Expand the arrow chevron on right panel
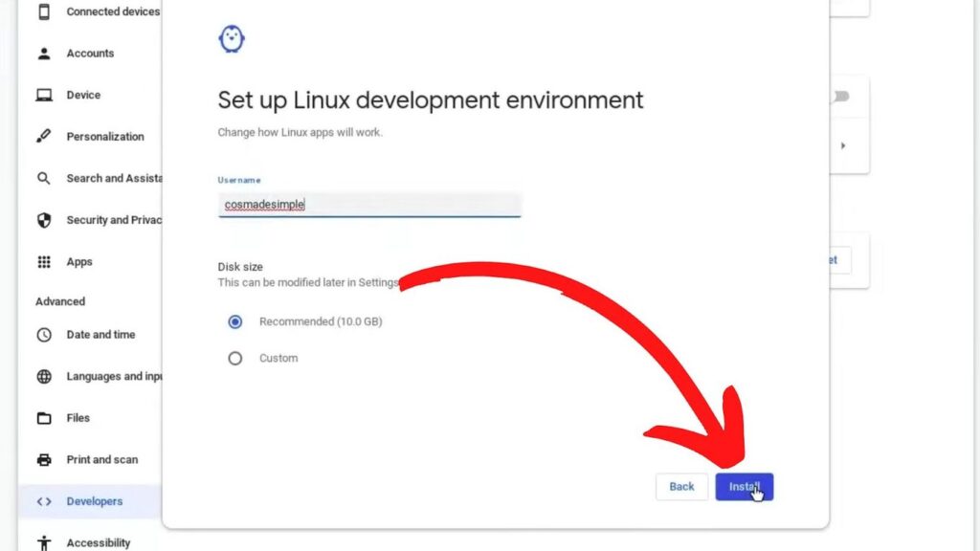 (x=843, y=145)
